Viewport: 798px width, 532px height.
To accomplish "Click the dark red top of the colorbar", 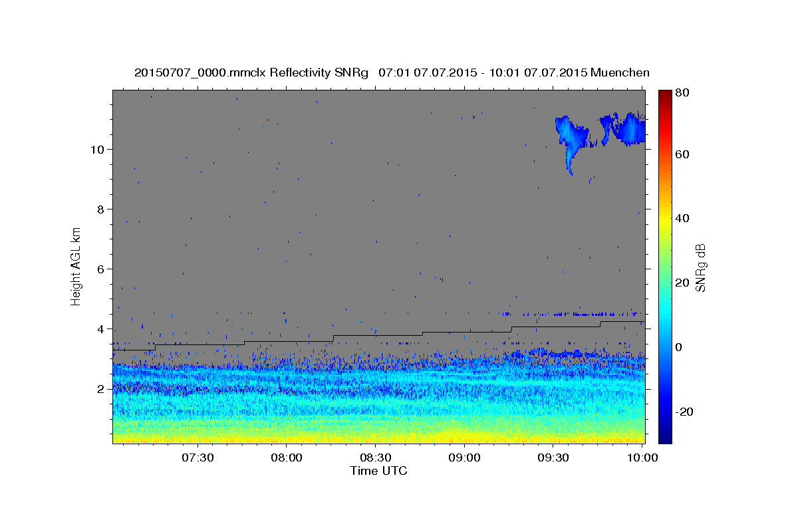I will [x=665, y=96].
